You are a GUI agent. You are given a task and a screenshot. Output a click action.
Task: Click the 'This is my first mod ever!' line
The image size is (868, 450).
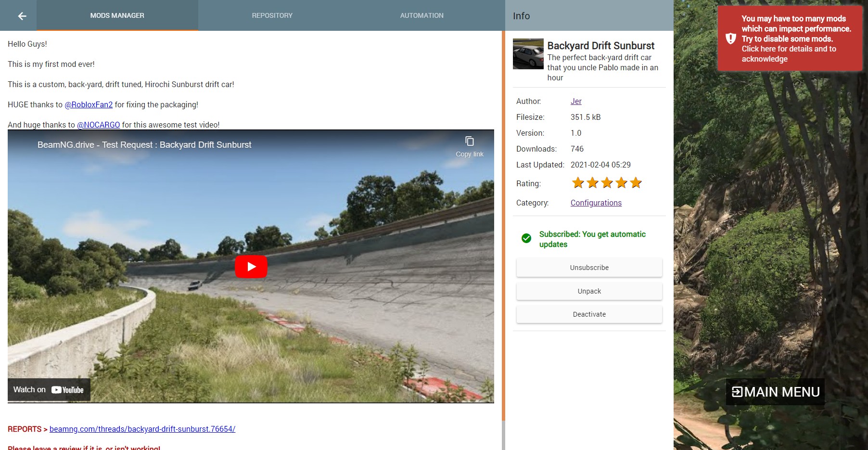point(51,64)
